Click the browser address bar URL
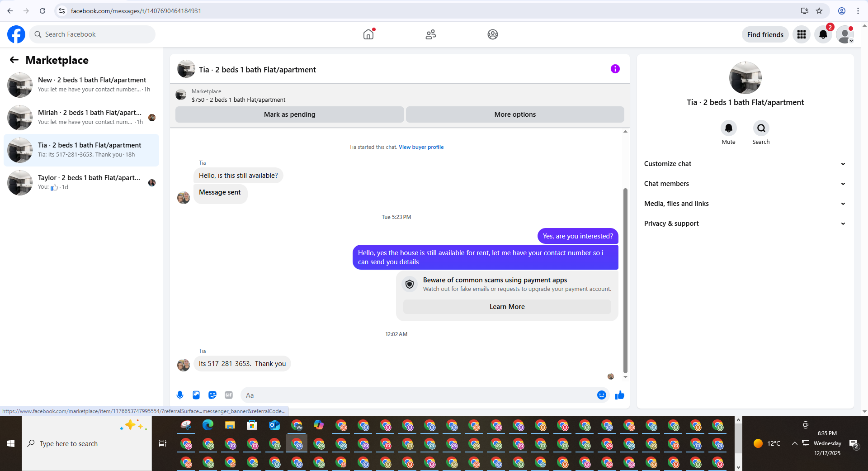 136,11
